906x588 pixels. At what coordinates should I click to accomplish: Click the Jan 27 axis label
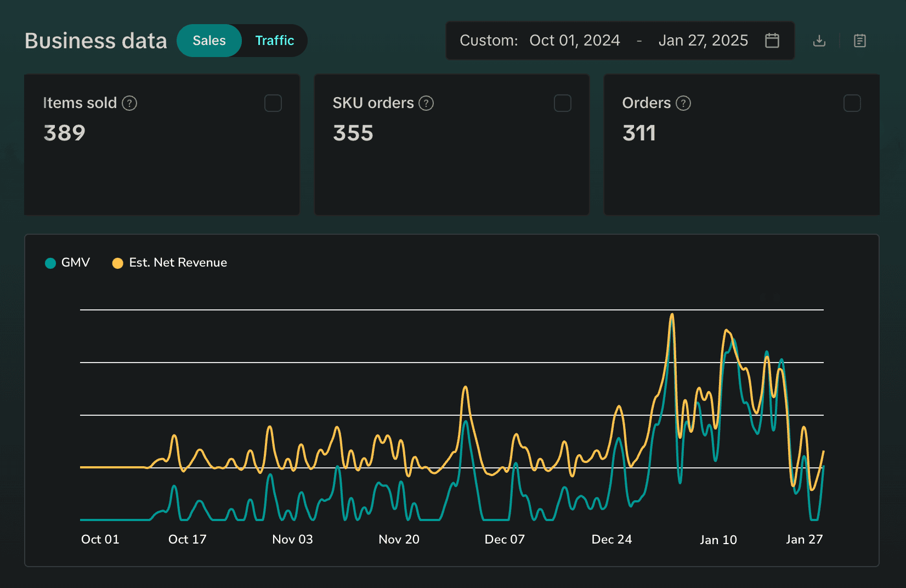[x=805, y=539]
